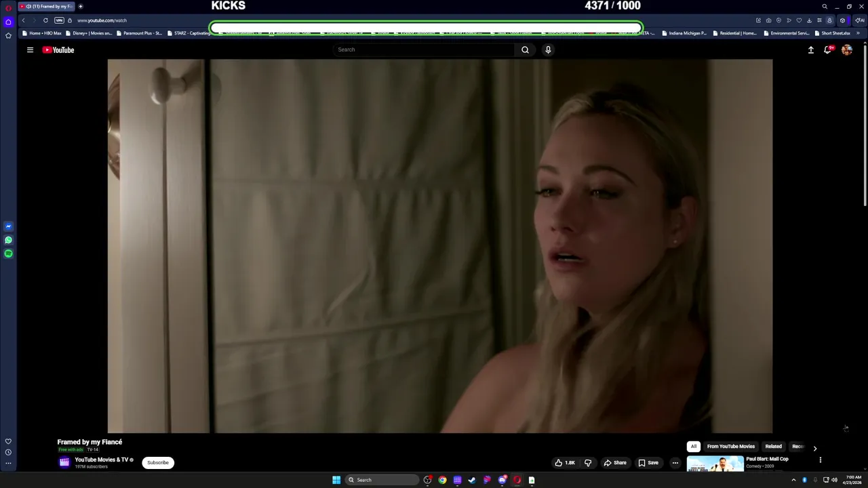868x488 pixels.
Task: Open Opera sidebar heart pinboards icon
Action: [8, 441]
